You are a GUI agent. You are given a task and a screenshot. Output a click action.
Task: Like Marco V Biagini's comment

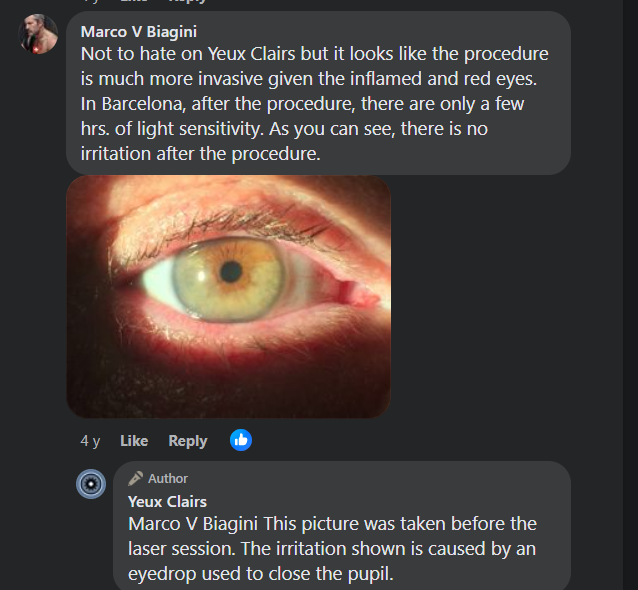(134, 441)
